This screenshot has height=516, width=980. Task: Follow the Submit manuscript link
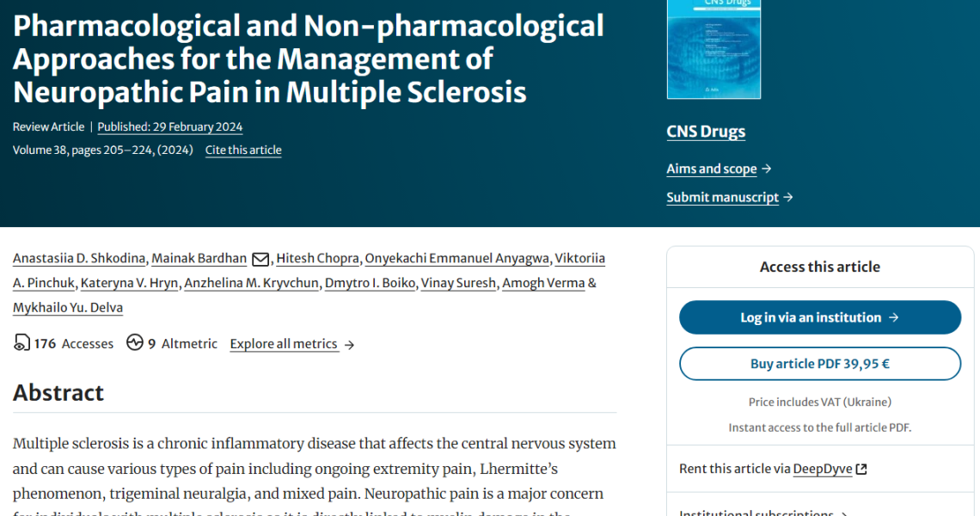point(722,197)
